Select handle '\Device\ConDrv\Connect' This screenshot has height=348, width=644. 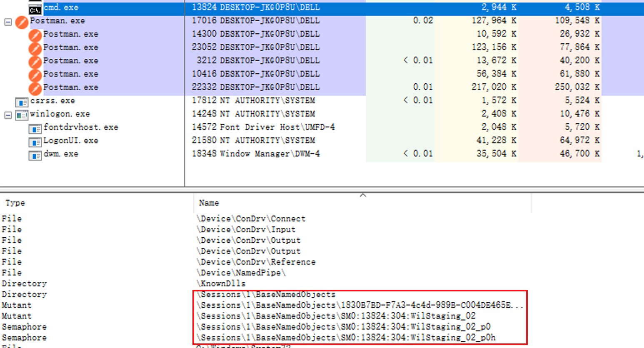[251, 219]
